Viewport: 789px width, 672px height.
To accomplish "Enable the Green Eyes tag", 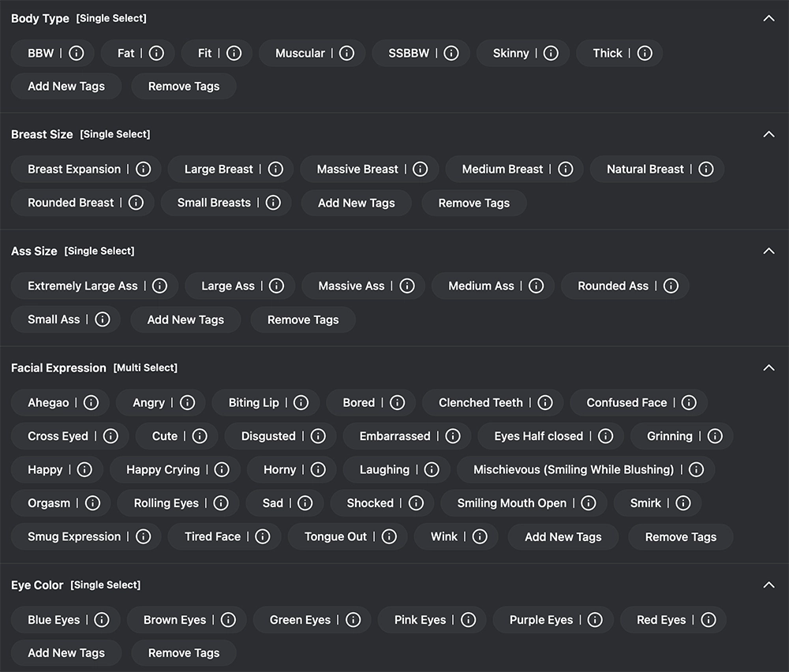I will (300, 620).
